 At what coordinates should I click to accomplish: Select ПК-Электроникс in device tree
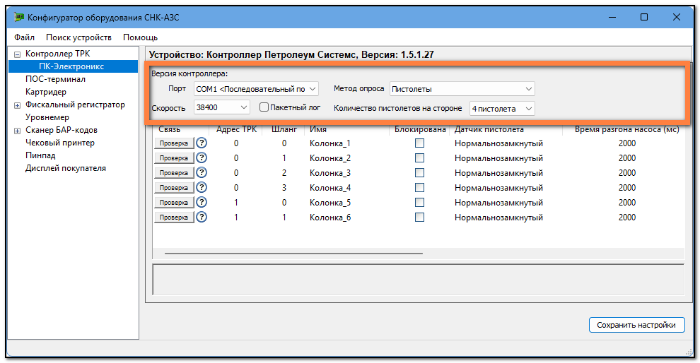tap(71, 67)
